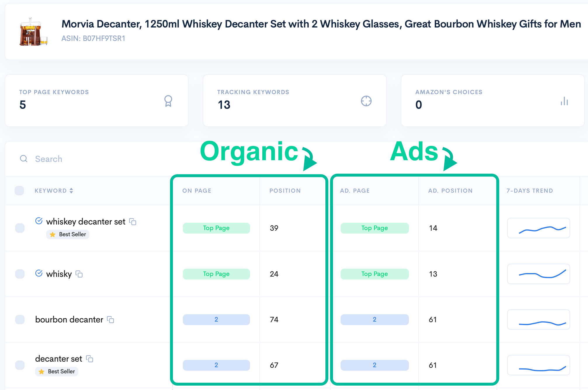The height and width of the screenshot is (390, 588).
Task: Tick the select-all keywords header checkbox
Action: click(19, 191)
